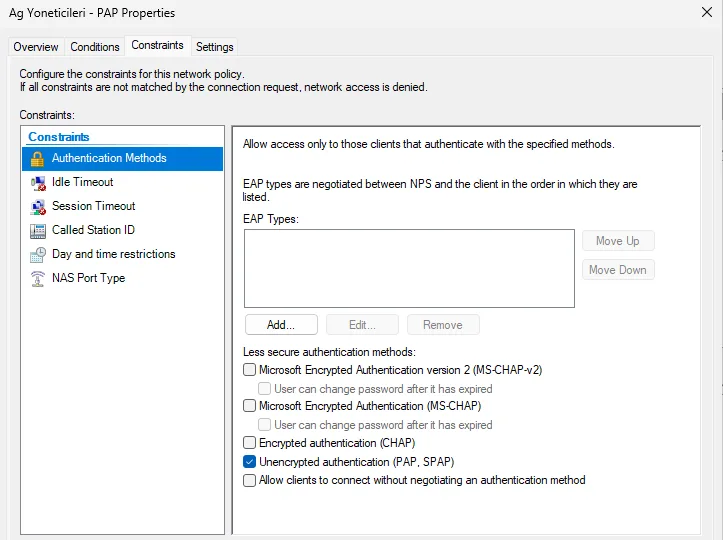Allow clients to connect without negotiating authentication

(x=249, y=480)
